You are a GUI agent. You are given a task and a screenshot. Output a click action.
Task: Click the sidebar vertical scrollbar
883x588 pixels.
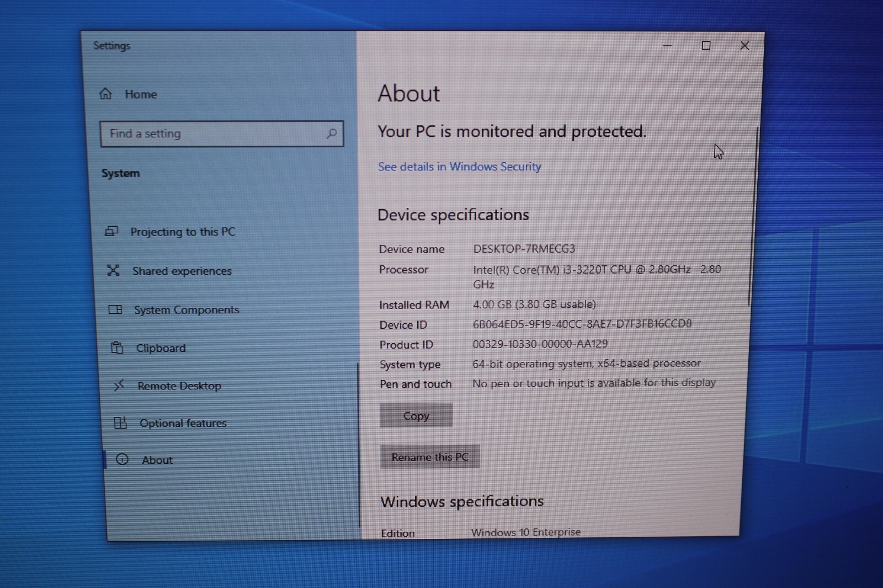[359, 445]
